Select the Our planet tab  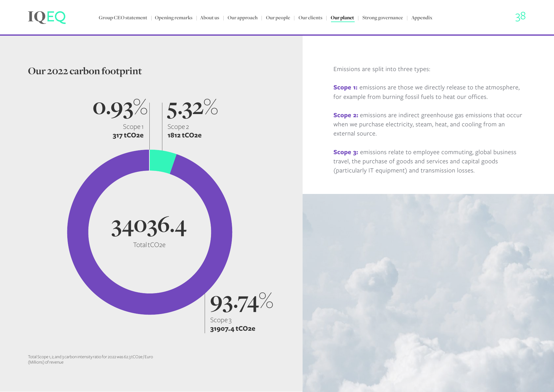342,18
